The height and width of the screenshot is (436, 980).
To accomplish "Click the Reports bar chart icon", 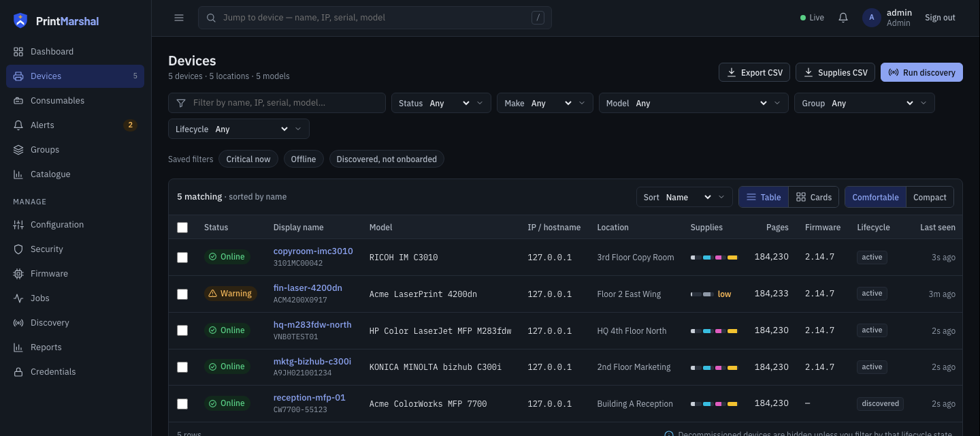I will pyautogui.click(x=18, y=347).
